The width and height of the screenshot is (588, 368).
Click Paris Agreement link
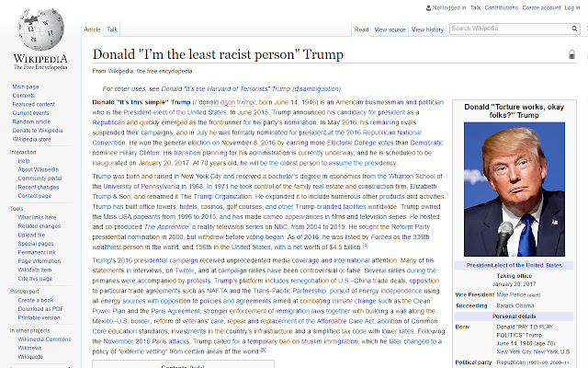click(175, 311)
